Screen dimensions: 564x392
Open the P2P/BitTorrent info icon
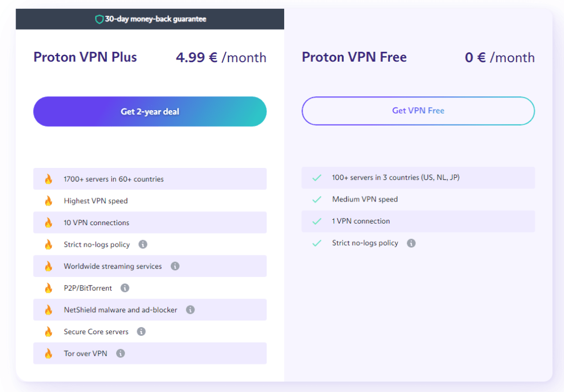pyautogui.click(x=125, y=288)
